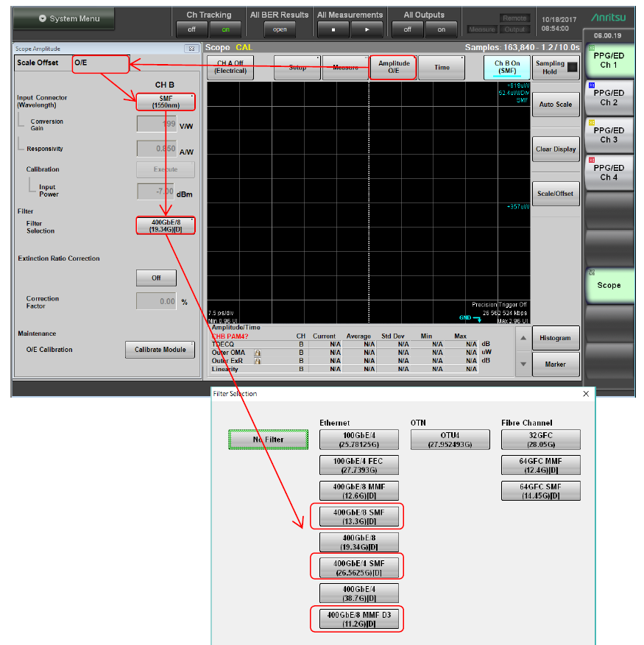Click the Calibrate Module button
The width and height of the screenshot is (644, 645).
(x=160, y=350)
